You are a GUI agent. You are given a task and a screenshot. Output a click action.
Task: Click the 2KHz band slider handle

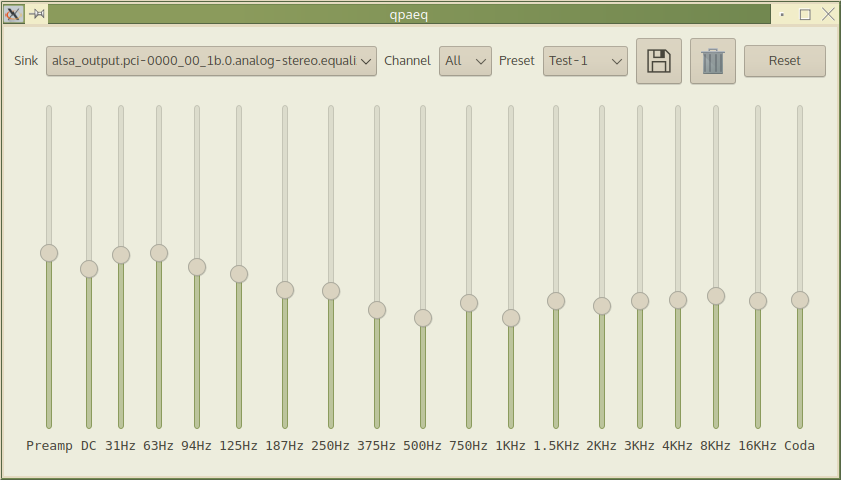pos(602,306)
